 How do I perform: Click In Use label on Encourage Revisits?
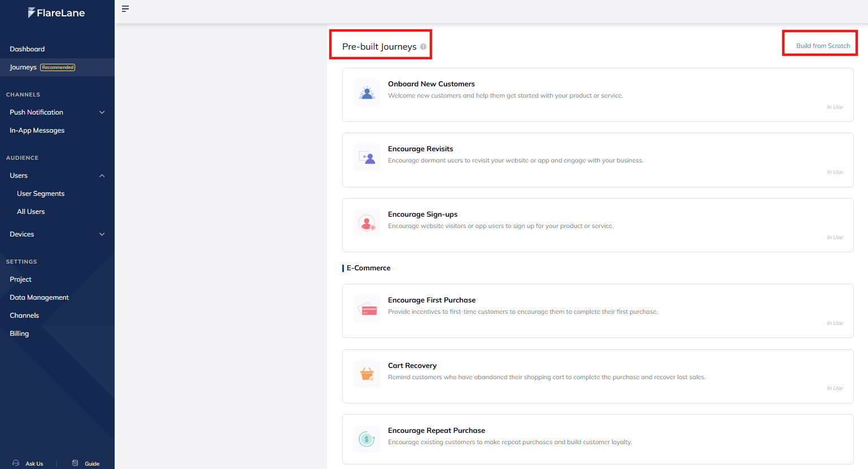coord(835,172)
